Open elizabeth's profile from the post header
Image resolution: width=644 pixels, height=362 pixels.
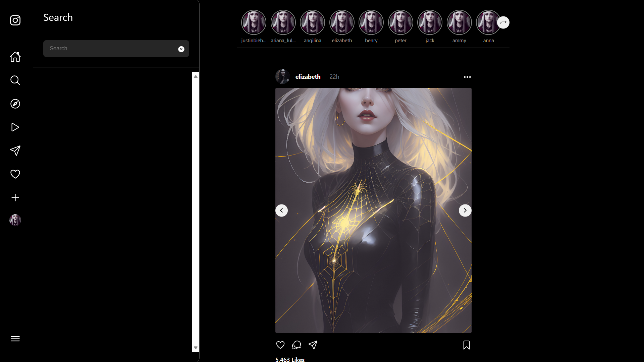tap(308, 77)
